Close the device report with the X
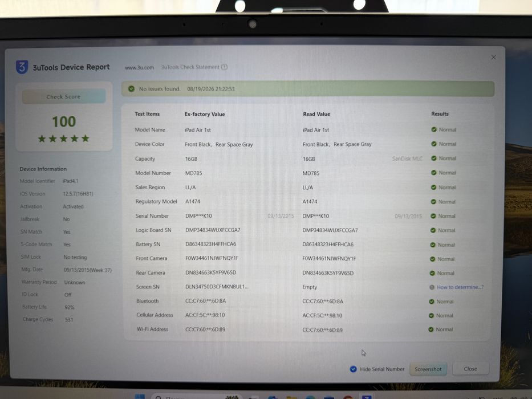The width and height of the screenshot is (532, 399). pos(494,57)
